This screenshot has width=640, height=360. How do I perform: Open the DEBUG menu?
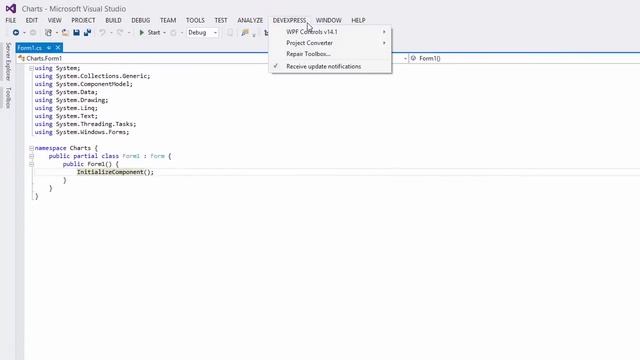click(x=140, y=20)
